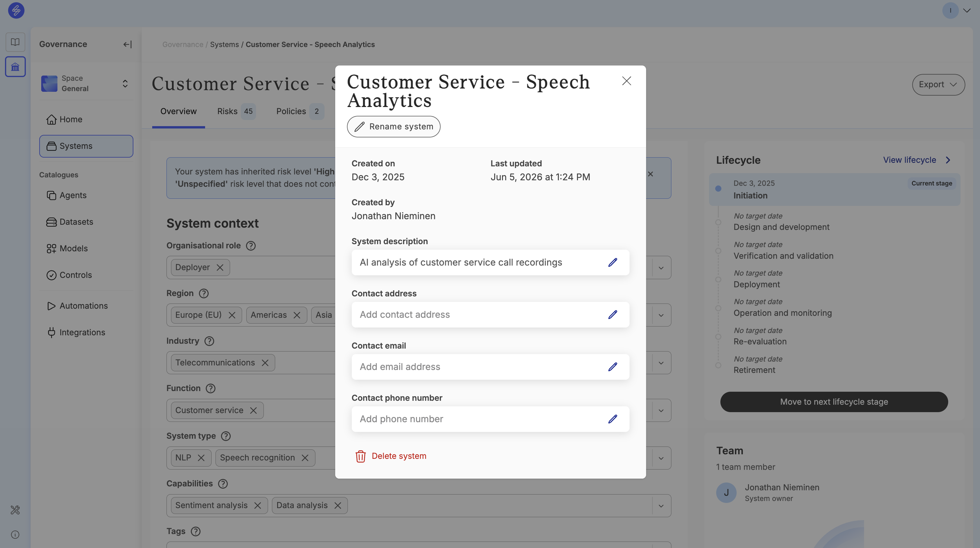The image size is (980, 548).
Task: Expand the Industry dropdown
Action: pyautogui.click(x=661, y=363)
